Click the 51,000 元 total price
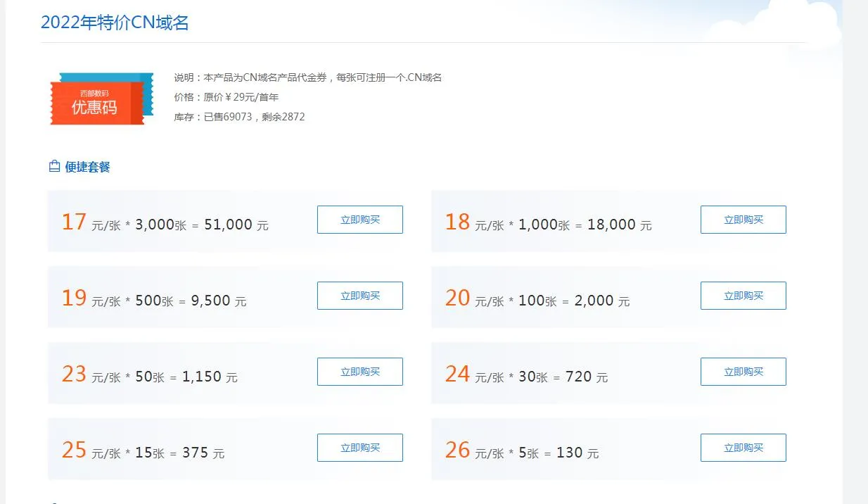 point(236,225)
